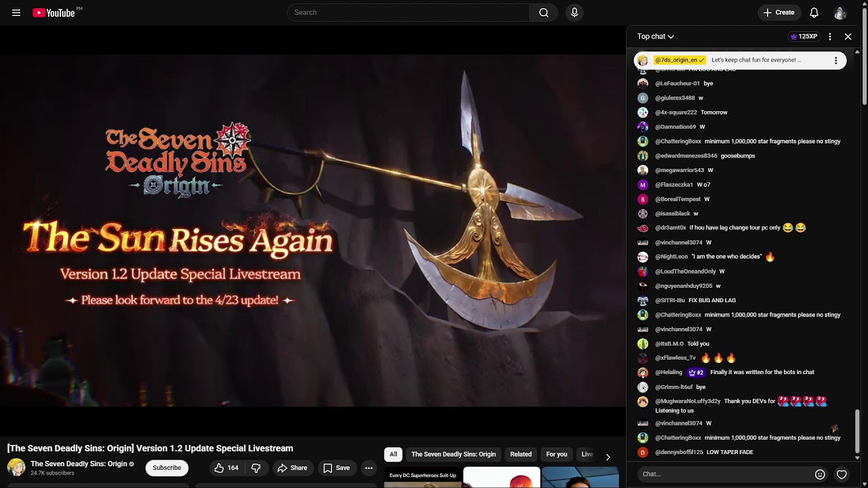
Task: Click the 'LOW TAPER FADE' chat message
Action: tap(730, 452)
